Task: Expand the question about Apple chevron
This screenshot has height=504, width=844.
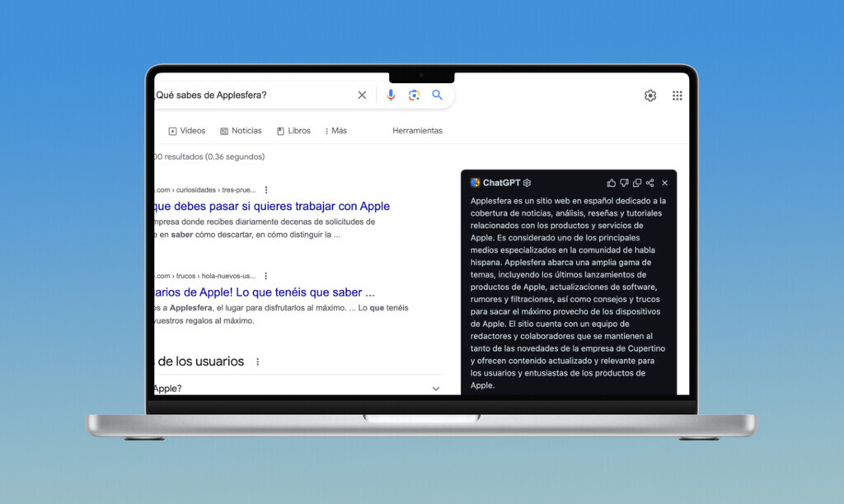Action: 435,388
